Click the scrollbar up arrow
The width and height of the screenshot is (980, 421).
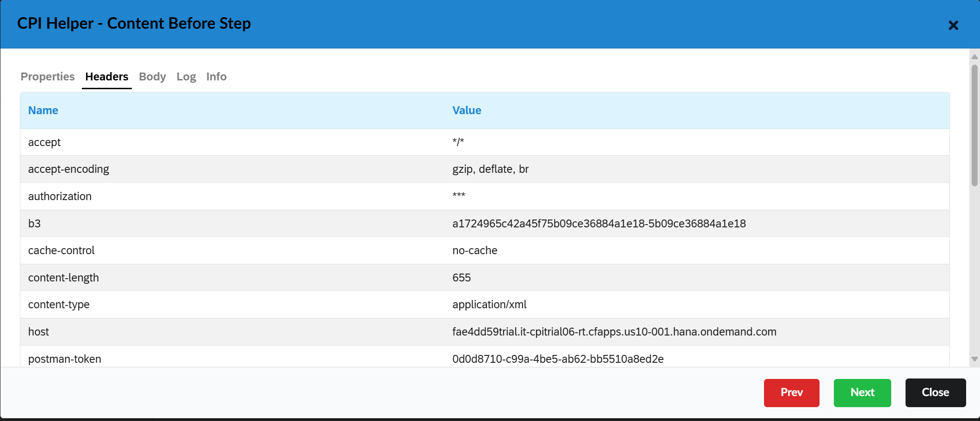pyautogui.click(x=974, y=57)
